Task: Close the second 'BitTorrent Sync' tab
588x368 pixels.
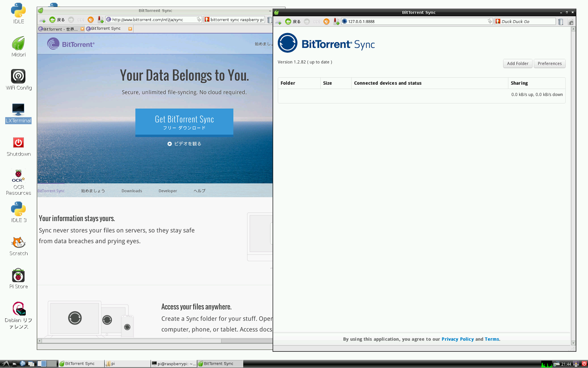Action: (130, 29)
